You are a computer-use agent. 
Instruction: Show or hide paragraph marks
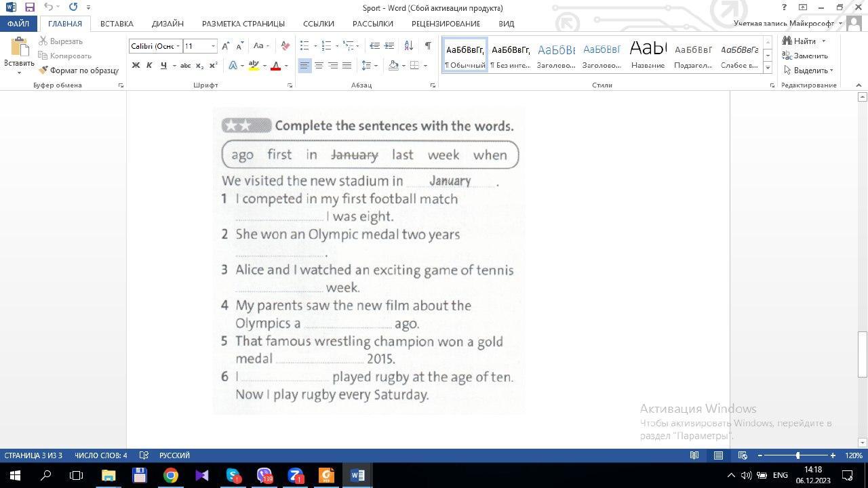428,46
